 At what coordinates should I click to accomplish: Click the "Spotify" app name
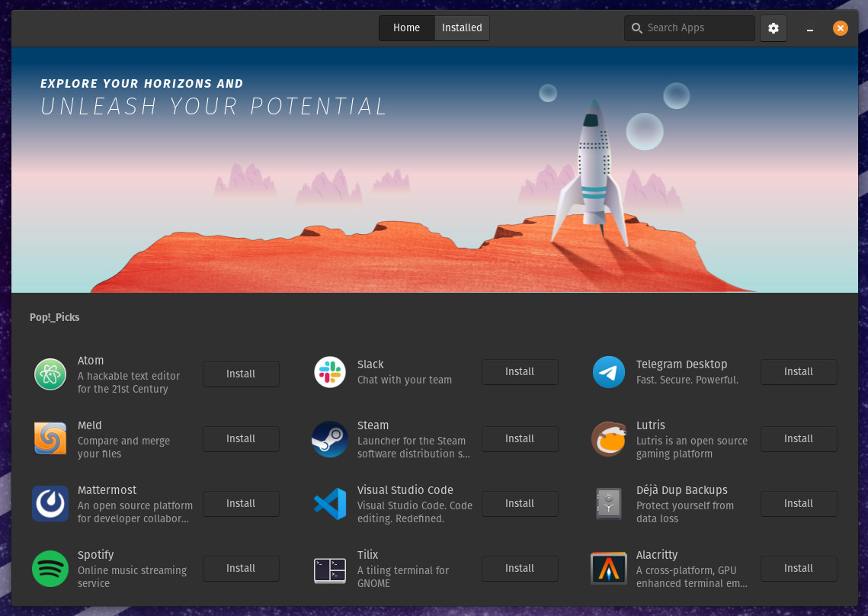pyautogui.click(x=96, y=555)
